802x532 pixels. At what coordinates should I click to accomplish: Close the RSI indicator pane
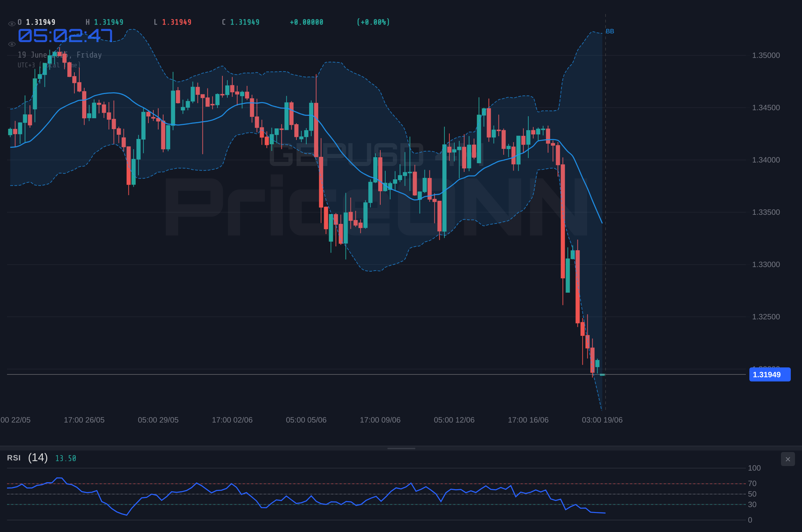(788, 459)
